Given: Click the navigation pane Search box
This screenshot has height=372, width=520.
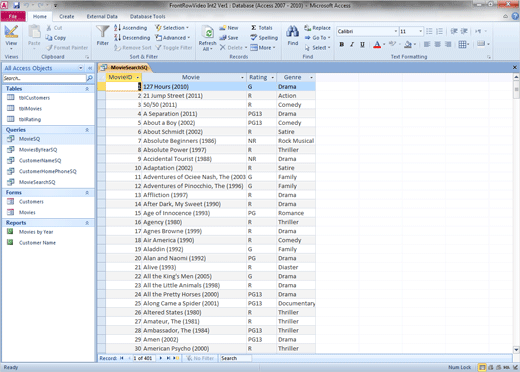Looking at the screenshot, I should [44, 78].
